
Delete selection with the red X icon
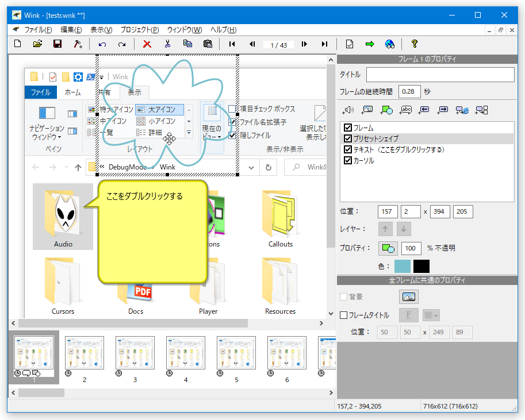coord(147,44)
